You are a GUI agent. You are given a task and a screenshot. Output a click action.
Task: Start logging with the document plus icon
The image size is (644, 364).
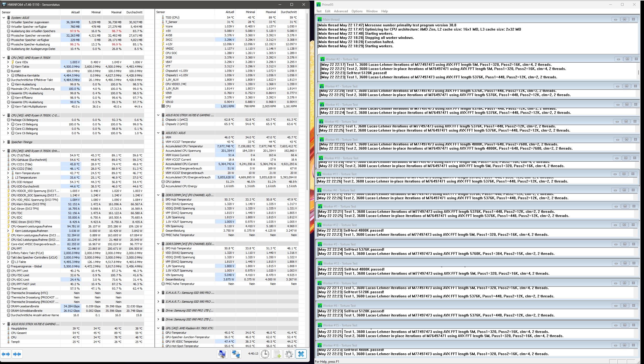pyautogui.click(x=277, y=354)
